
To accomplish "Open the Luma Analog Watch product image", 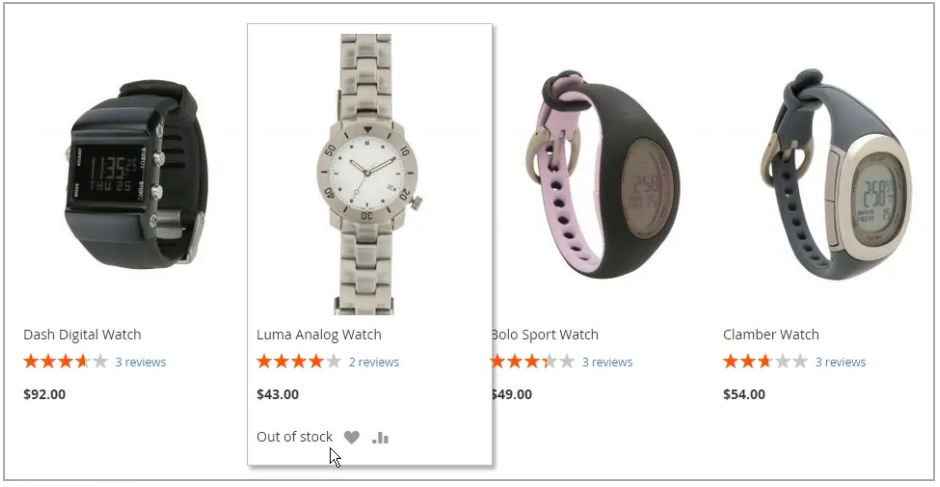I will (370, 174).
